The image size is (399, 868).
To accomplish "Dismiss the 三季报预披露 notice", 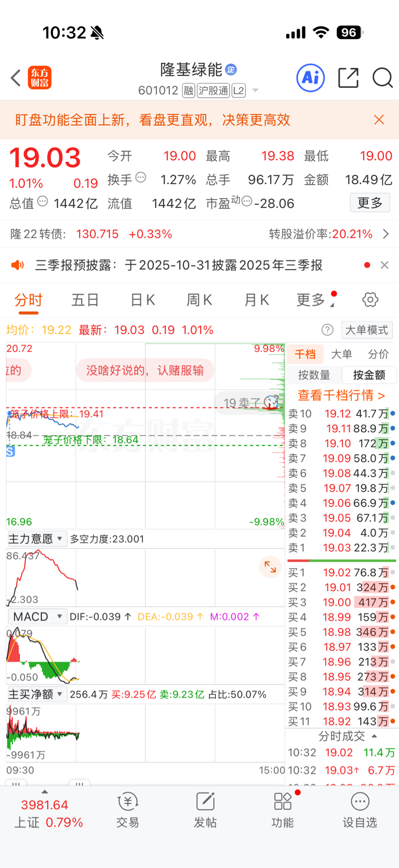I will [x=384, y=265].
